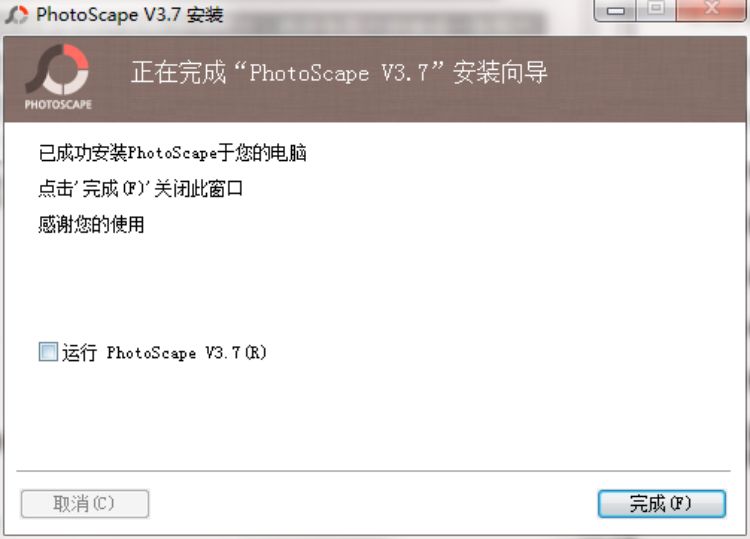Click the horizontal separator above the buttons

[x=373, y=471]
